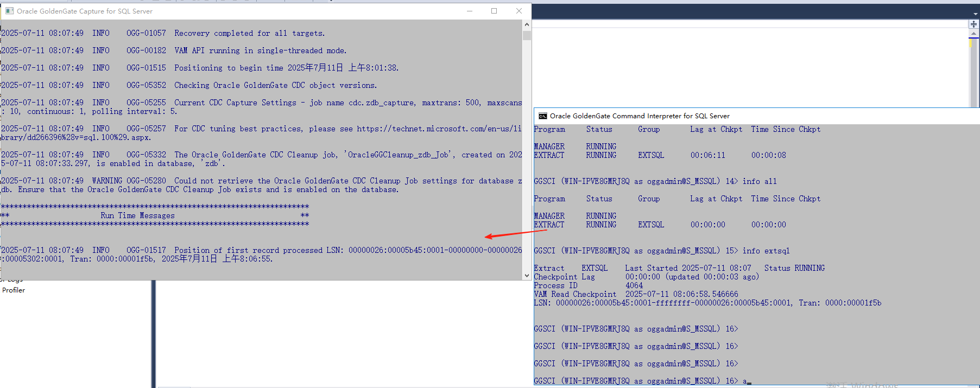
Task: Click the 'Last Started 2025-07-11 08:07' text
Action: click(x=688, y=268)
